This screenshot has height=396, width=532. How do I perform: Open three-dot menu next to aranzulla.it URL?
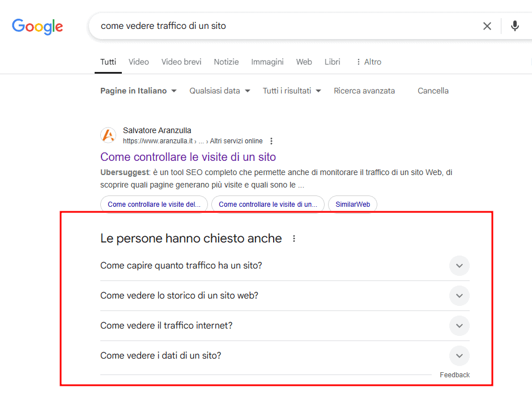271,141
